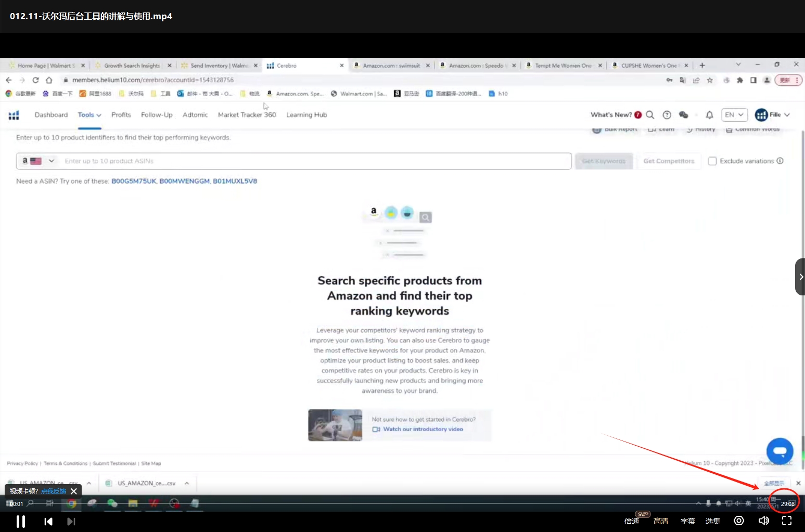Viewport: 805px width, 532px height.
Task: Click the Helium 10 search magnifier icon
Action: [650, 115]
